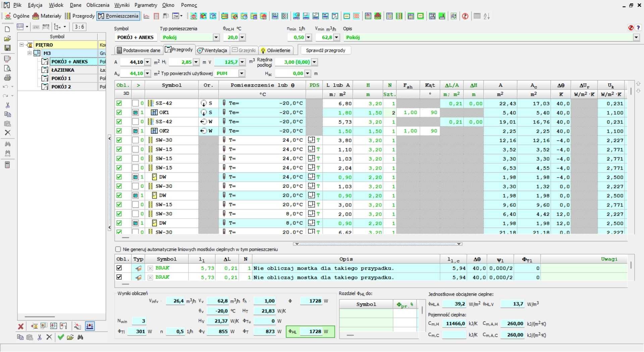
Task: Open the temperature 20,0 dropdown
Action: 242,37
